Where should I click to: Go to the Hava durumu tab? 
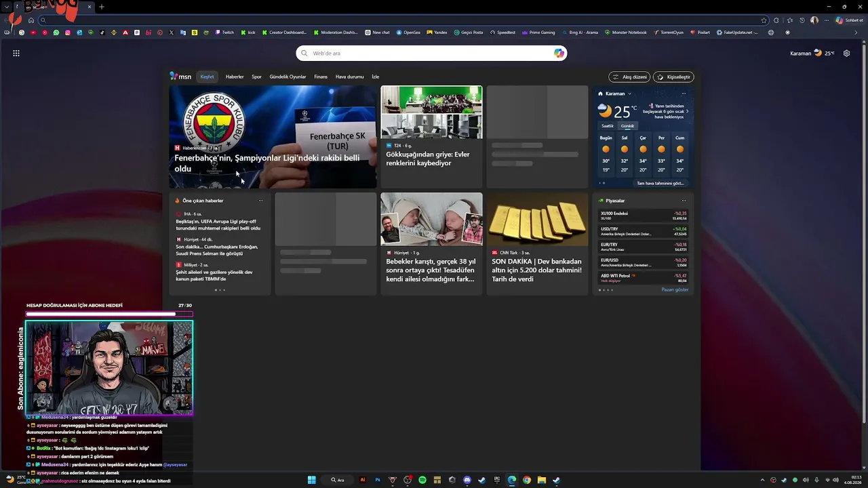(x=350, y=77)
